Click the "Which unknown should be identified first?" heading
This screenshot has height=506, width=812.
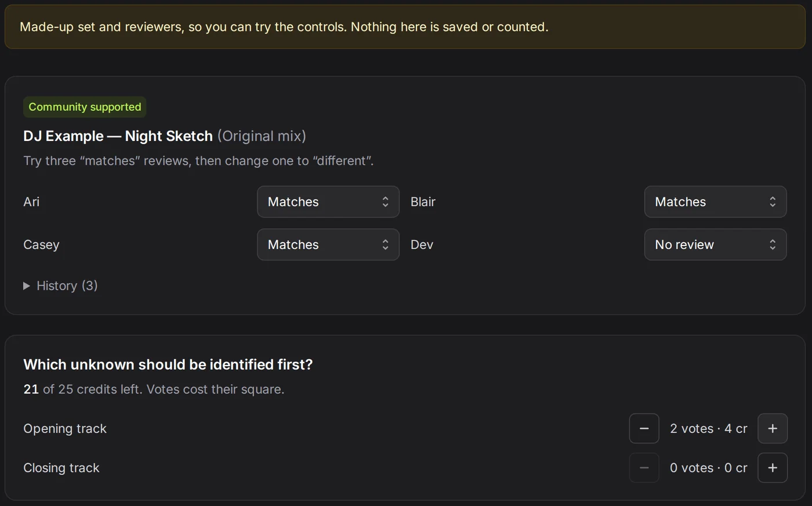click(x=168, y=364)
